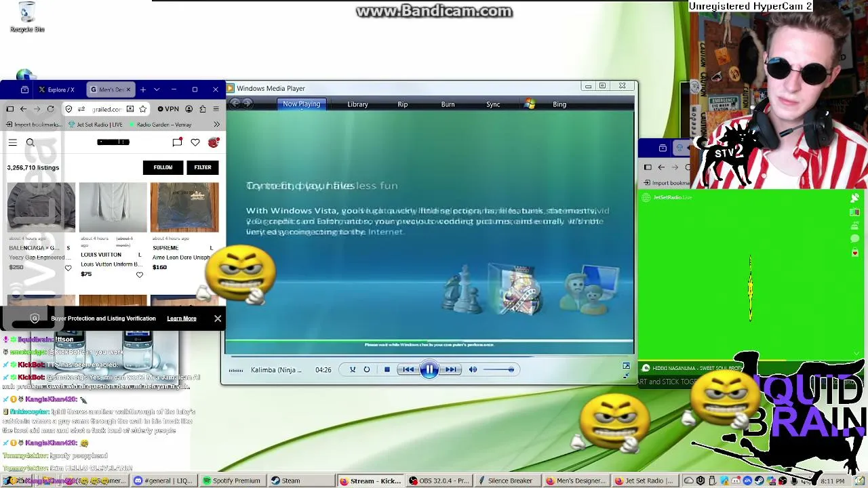
Task: Go forward in Windows Media Player navigation
Action: (248, 104)
